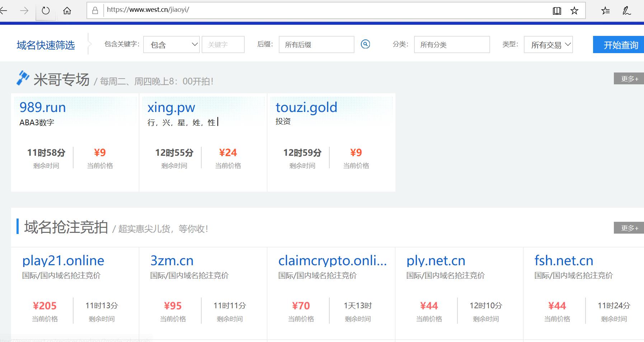Click the ABA3数字 description text

(x=37, y=122)
